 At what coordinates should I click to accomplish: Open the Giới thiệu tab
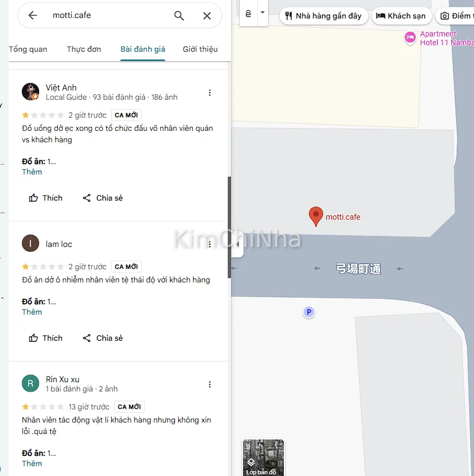point(200,49)
